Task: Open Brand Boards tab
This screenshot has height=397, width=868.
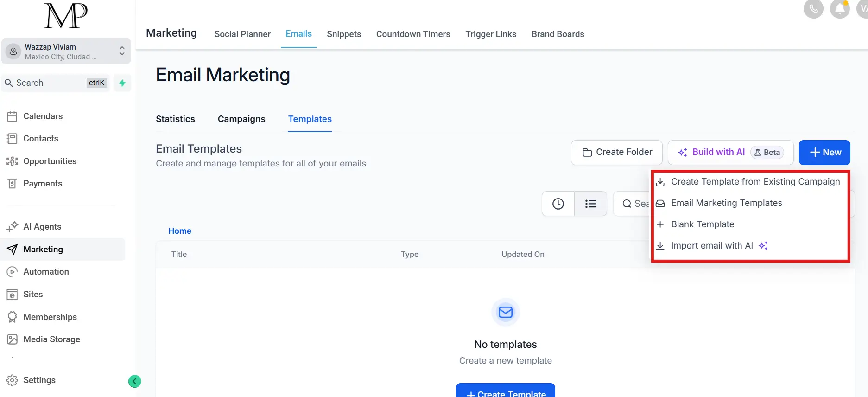Action: click(558, 34)
